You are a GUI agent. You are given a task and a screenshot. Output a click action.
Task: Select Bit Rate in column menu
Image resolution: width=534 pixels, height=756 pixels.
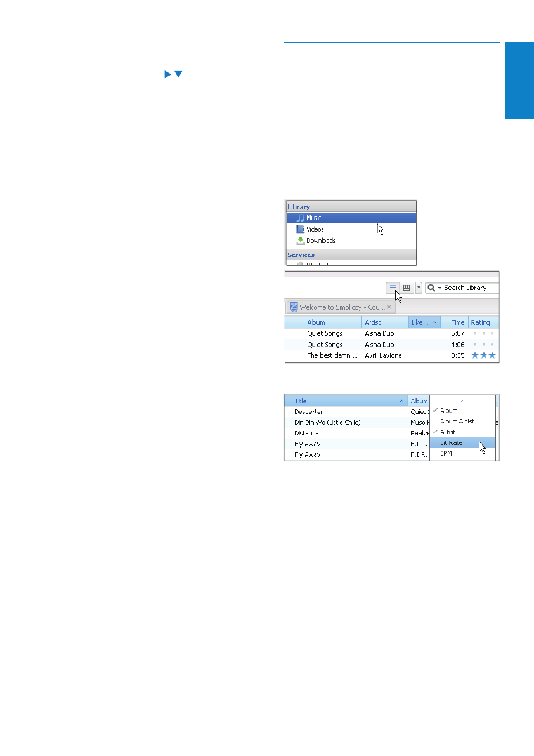(x=451, y=442)
